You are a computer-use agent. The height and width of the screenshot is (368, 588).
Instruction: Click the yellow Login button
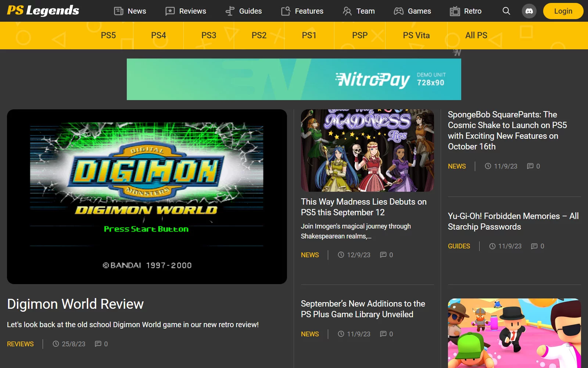[563, 11]
